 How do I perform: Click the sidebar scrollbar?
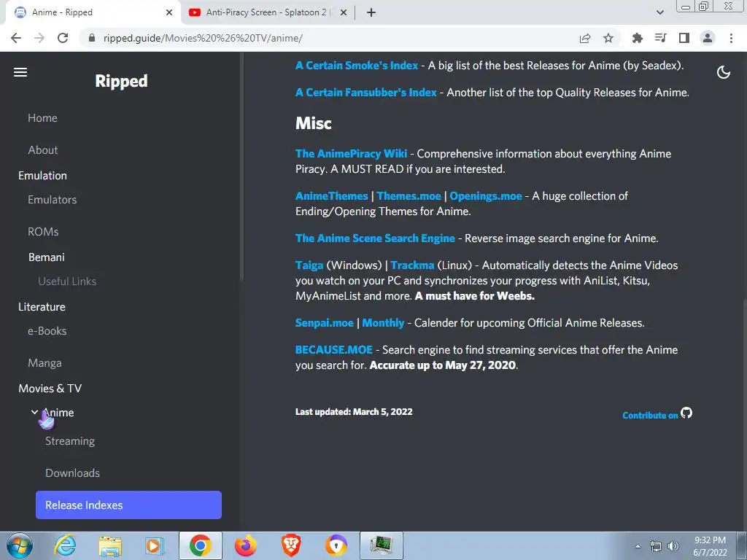coord(242,167)
